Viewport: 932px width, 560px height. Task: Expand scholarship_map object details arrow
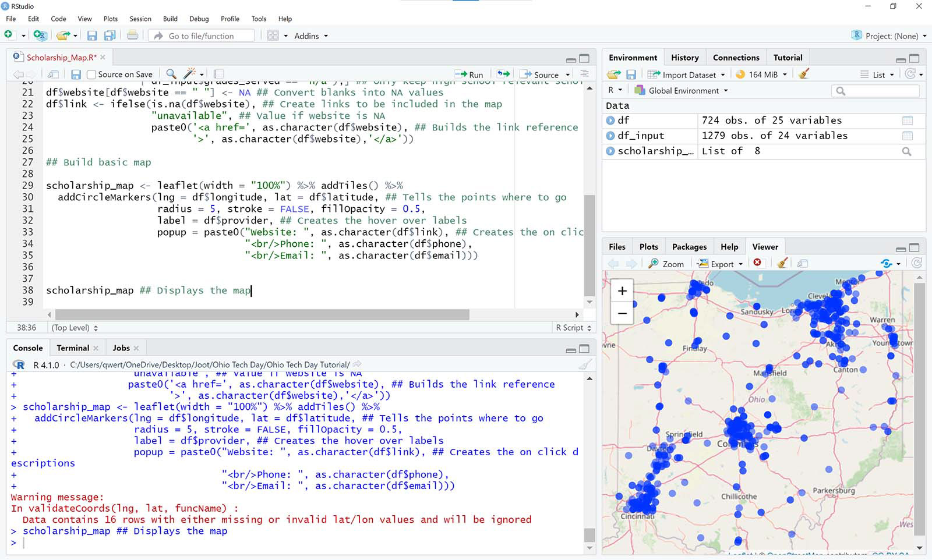pos(610,151)
